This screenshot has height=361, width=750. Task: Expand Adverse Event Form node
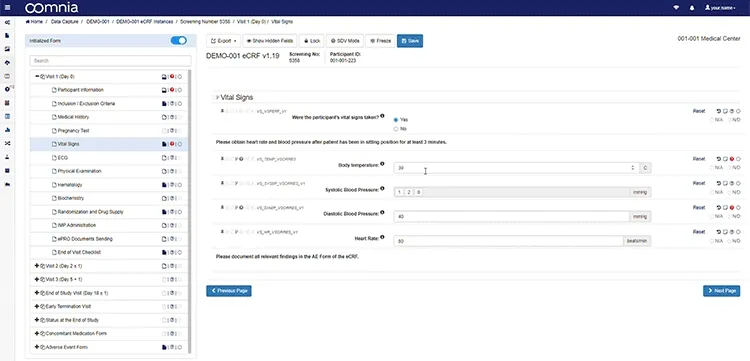coord(37,347)
